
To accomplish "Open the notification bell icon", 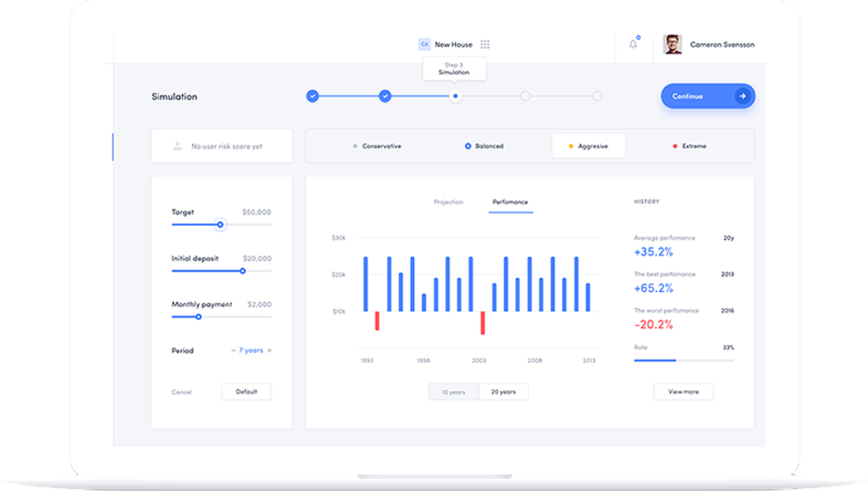I will click(633, 44).
